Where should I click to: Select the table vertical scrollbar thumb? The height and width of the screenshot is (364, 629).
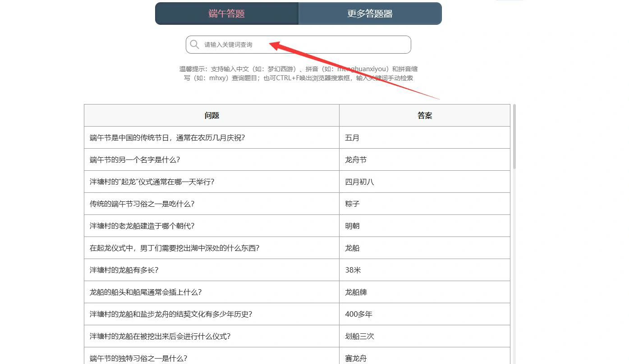(x=514, y=136)
